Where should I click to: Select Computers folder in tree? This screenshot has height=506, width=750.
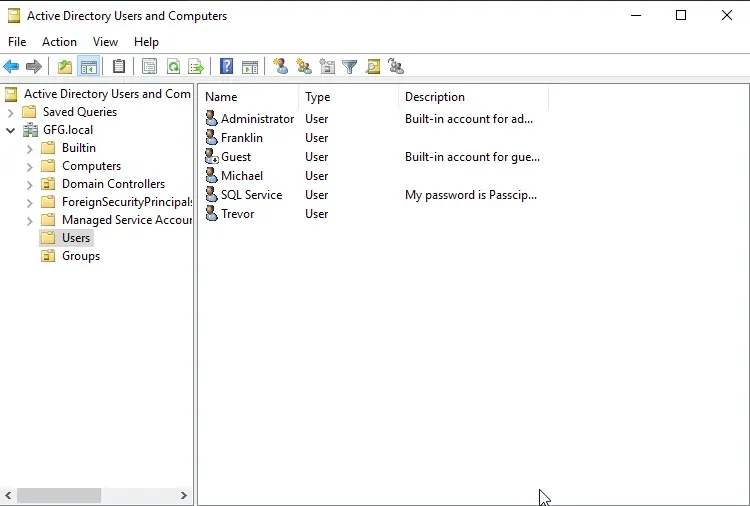[91, 166]
